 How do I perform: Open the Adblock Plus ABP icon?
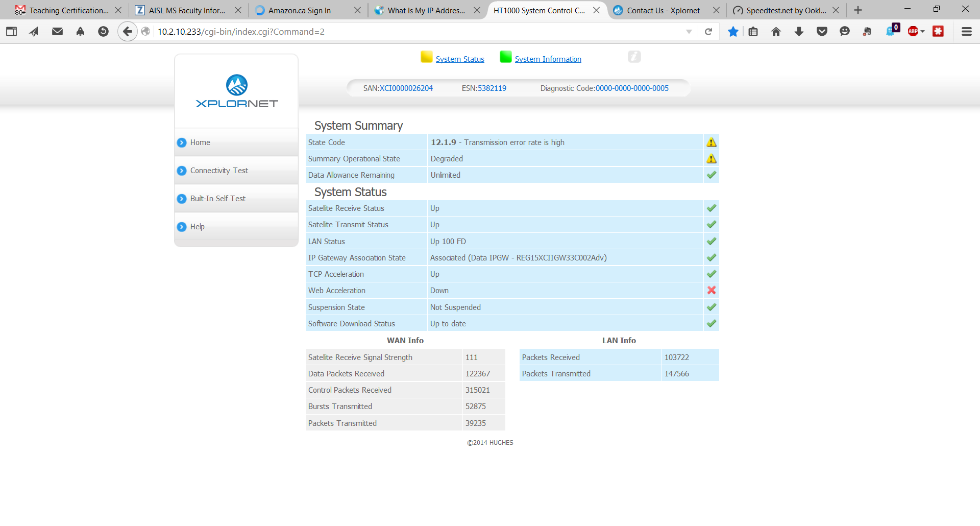pos(913,32)
